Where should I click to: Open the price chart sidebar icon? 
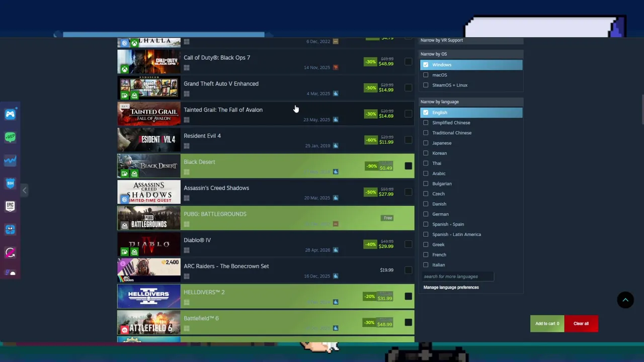click(10, 160)
